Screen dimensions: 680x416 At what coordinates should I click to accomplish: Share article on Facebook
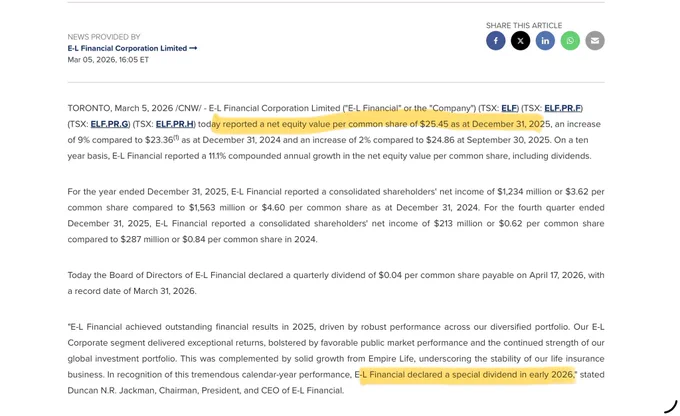(x=496, y=41)
